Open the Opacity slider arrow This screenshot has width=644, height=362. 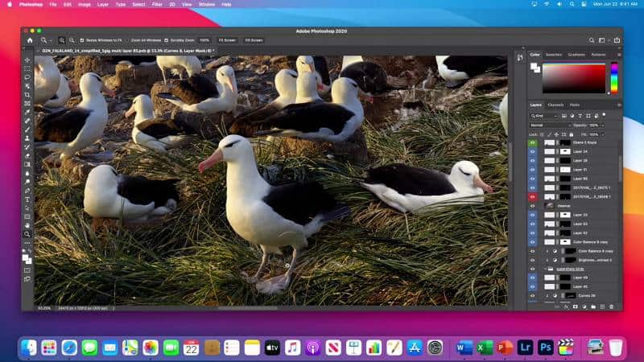602,125
